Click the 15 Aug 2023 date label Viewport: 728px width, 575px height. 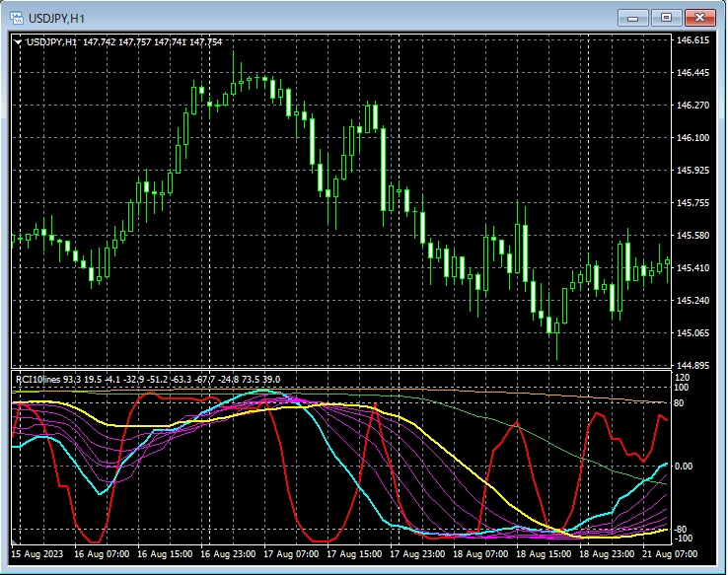[37, 556]
